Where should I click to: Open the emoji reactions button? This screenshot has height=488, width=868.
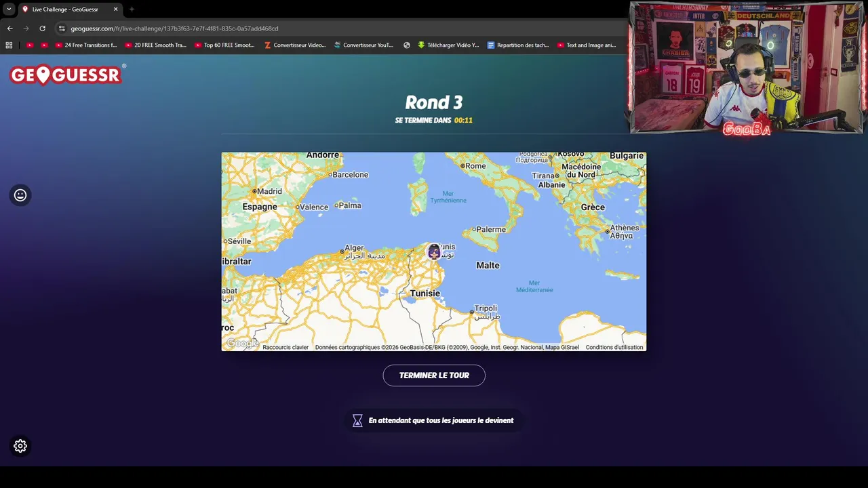click(20, 195)
